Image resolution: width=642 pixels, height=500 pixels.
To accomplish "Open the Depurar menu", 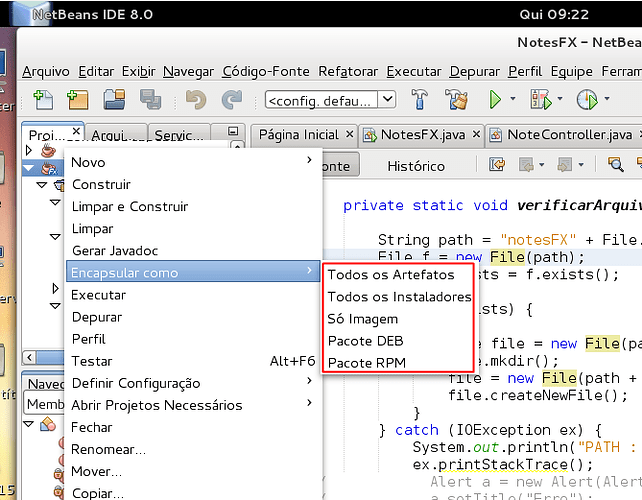I will click(475, 71).
